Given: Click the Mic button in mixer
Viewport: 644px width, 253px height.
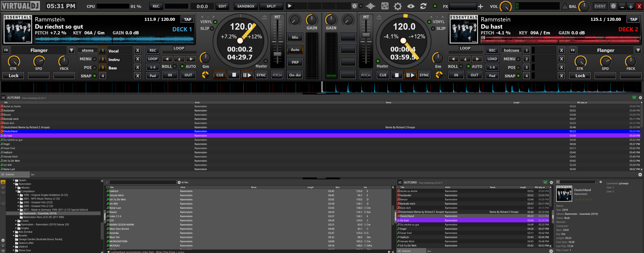Looking at the screenshot, I should point(295,38).
